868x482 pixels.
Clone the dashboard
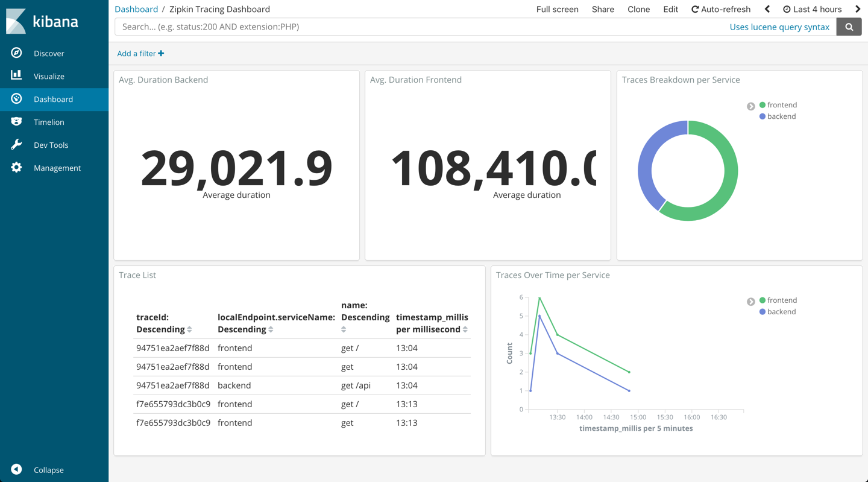click(x=638, y=9)
